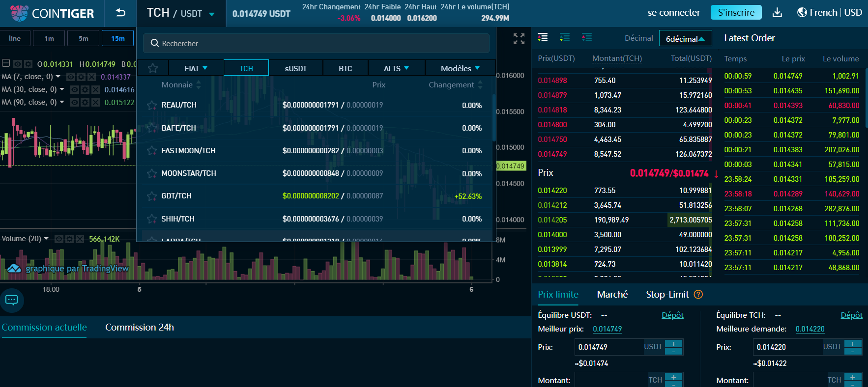Click Meilleur prix value 0.014749

click(608, 329)
